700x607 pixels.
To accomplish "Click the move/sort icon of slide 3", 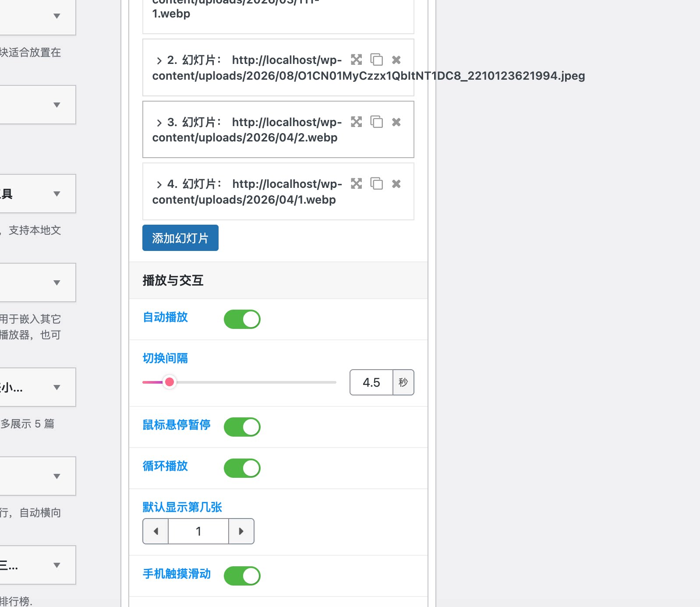I will [x=357, y=122].
